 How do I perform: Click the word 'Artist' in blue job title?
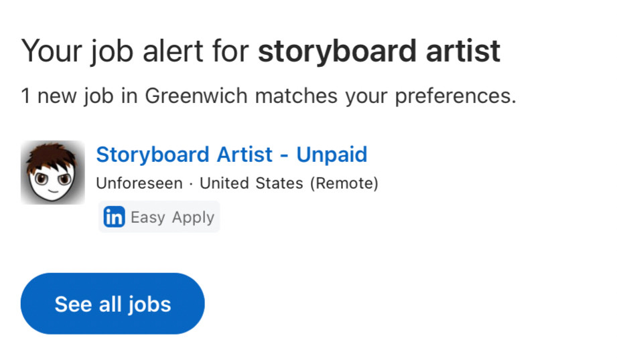[x=245, y=154]
